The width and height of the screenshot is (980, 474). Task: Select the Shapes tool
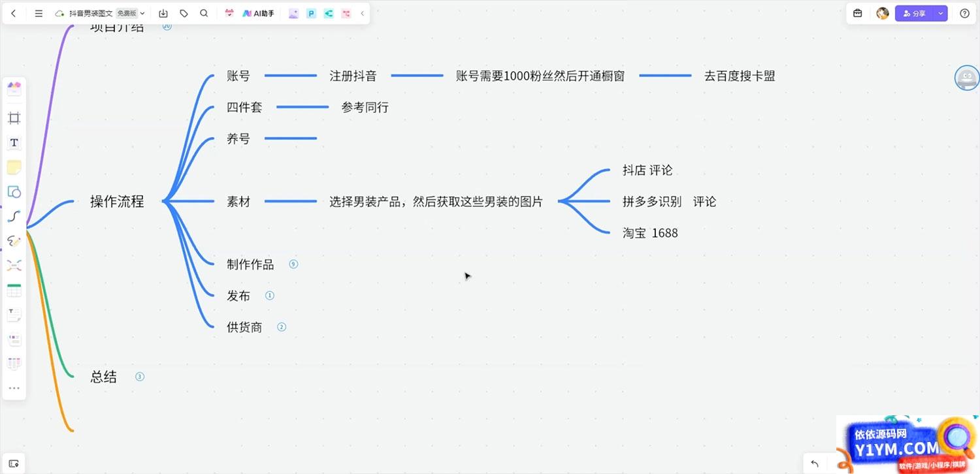(14, 192)
